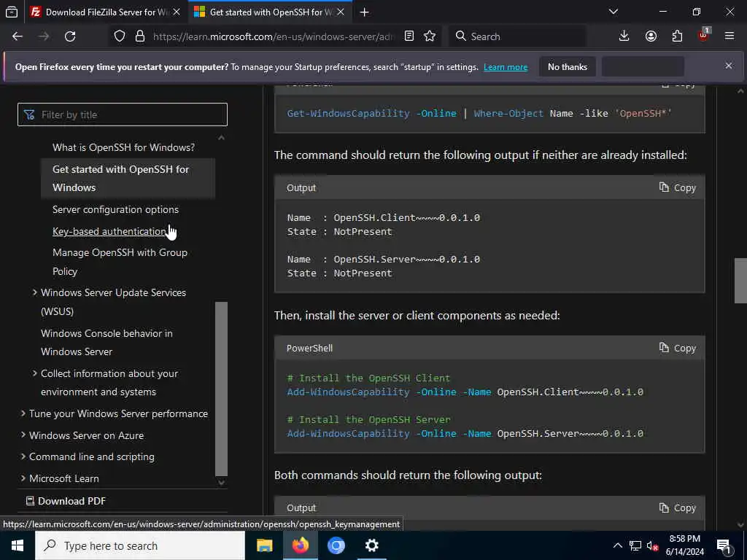Open Windows Console behavior in Windows Server
The height and width of the screenshot is (560, 747).
[x=107, y=343]
